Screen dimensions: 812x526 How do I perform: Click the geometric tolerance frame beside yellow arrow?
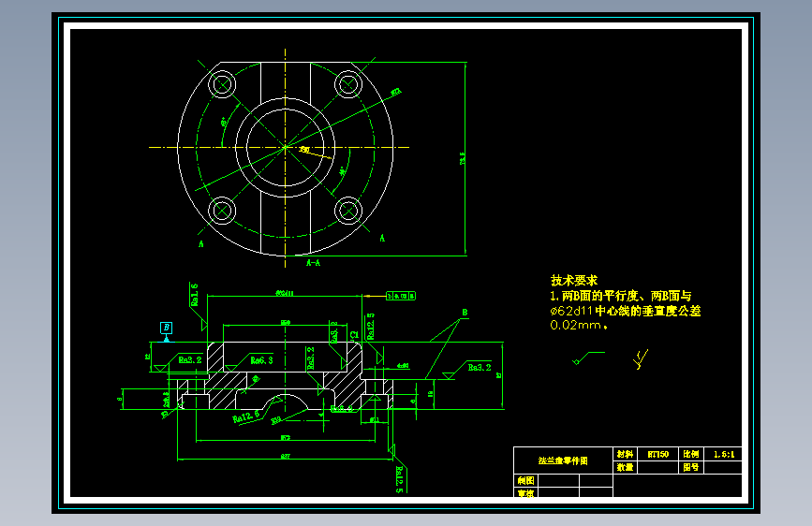[401, 296]
